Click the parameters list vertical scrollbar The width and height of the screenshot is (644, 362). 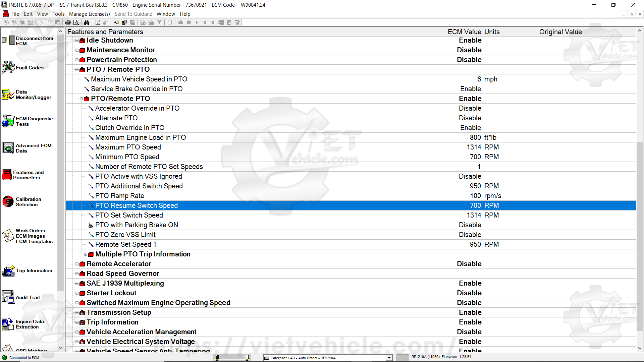(x=640, y=235)
